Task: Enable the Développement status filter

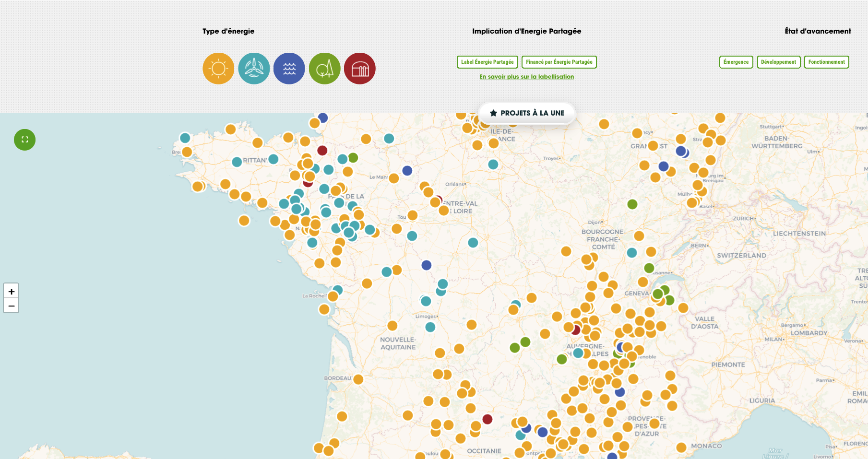Action: pos(778,62)
